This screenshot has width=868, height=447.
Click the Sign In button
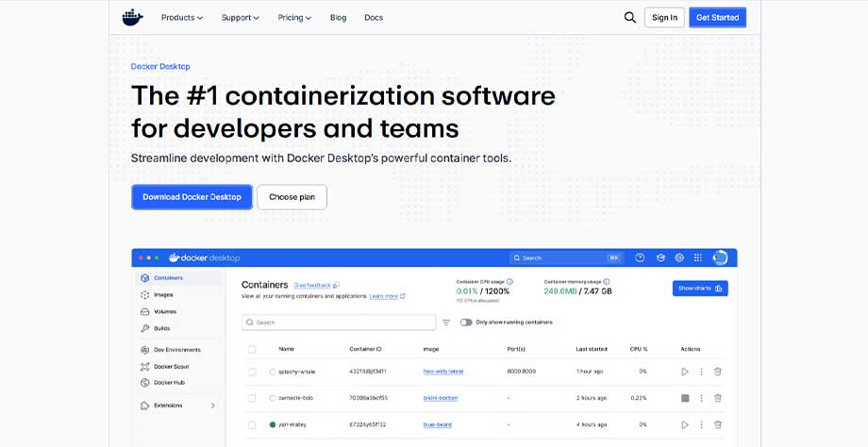pos(664,18)
